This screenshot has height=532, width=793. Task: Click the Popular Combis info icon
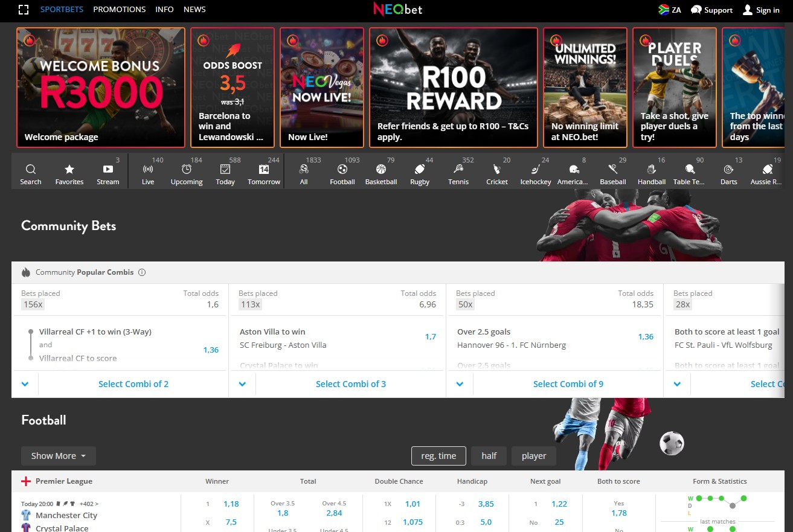pos(142,272)
